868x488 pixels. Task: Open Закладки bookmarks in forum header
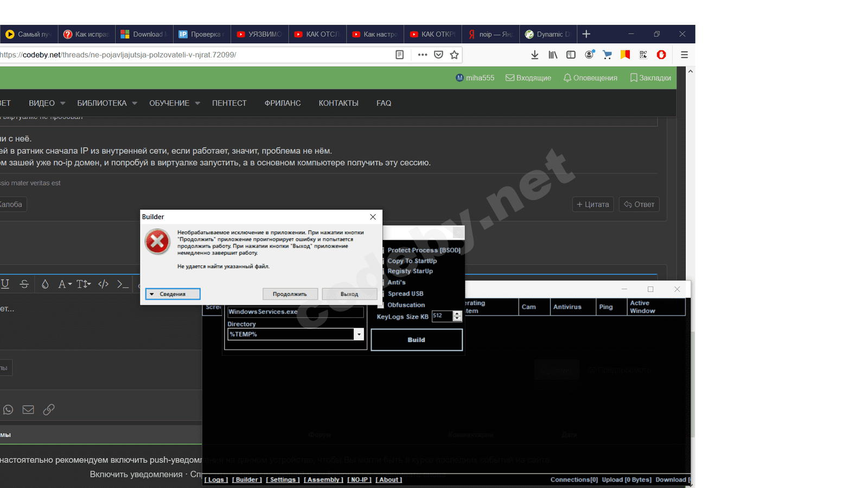650,78
